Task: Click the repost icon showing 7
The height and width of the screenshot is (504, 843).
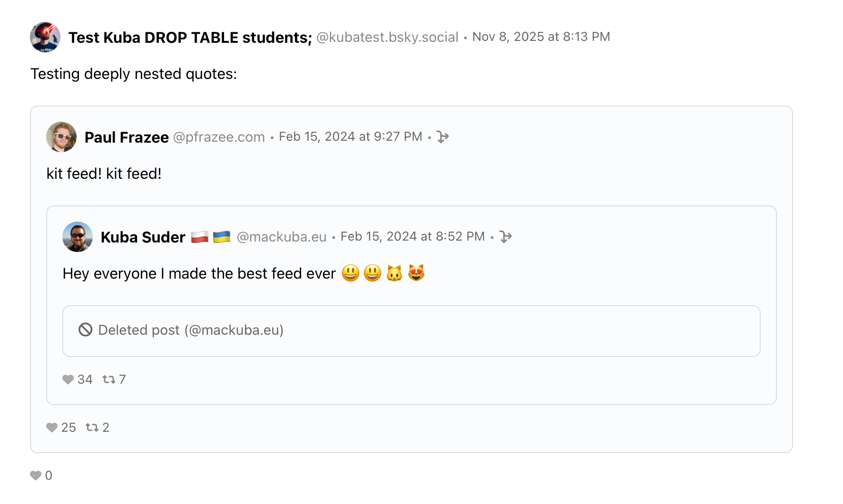Action: click(109, 379)
